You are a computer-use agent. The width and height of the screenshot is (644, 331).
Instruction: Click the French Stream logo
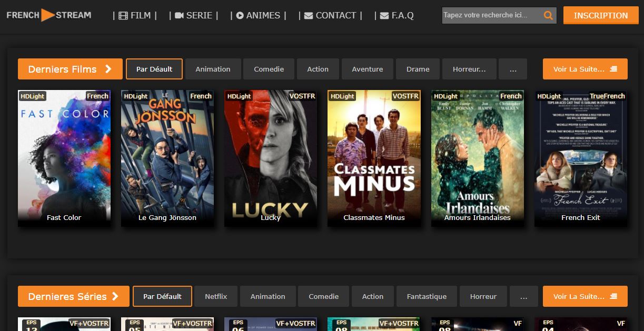click(49, 15)
